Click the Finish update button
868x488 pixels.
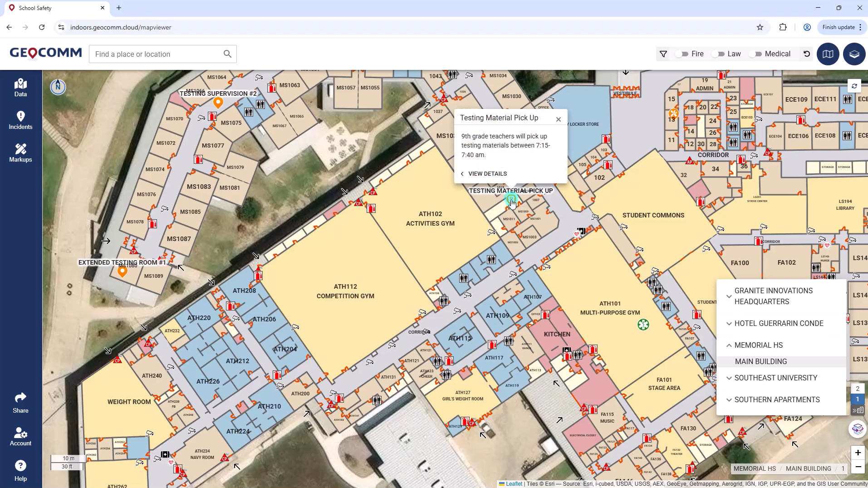point(842,27)
